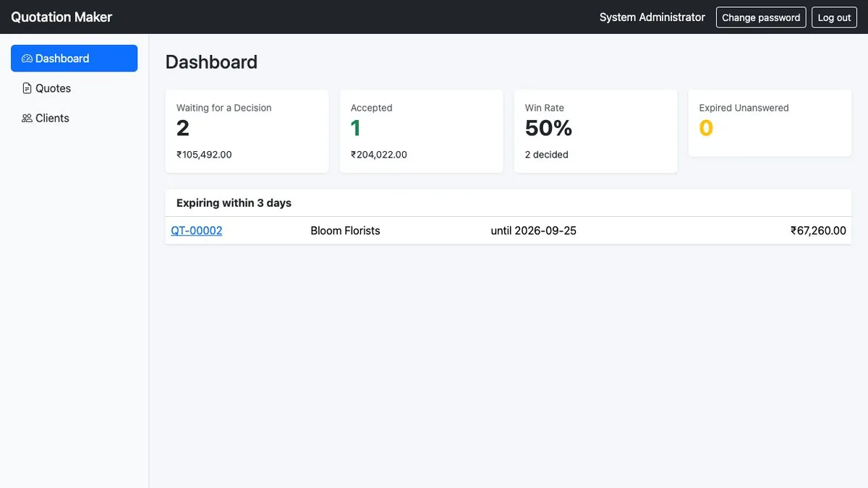The image size is (868, 488).
Task: Click the Accepted card label
Action: tap(372, 108)
